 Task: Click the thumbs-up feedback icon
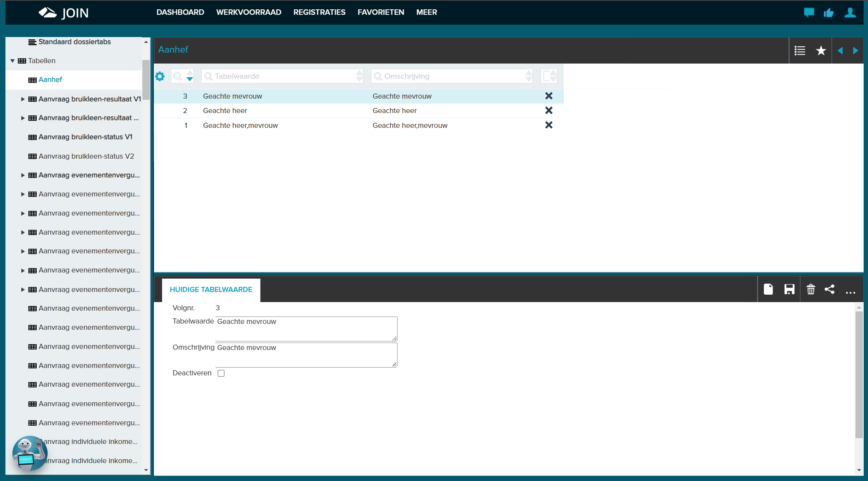point(829,13)
